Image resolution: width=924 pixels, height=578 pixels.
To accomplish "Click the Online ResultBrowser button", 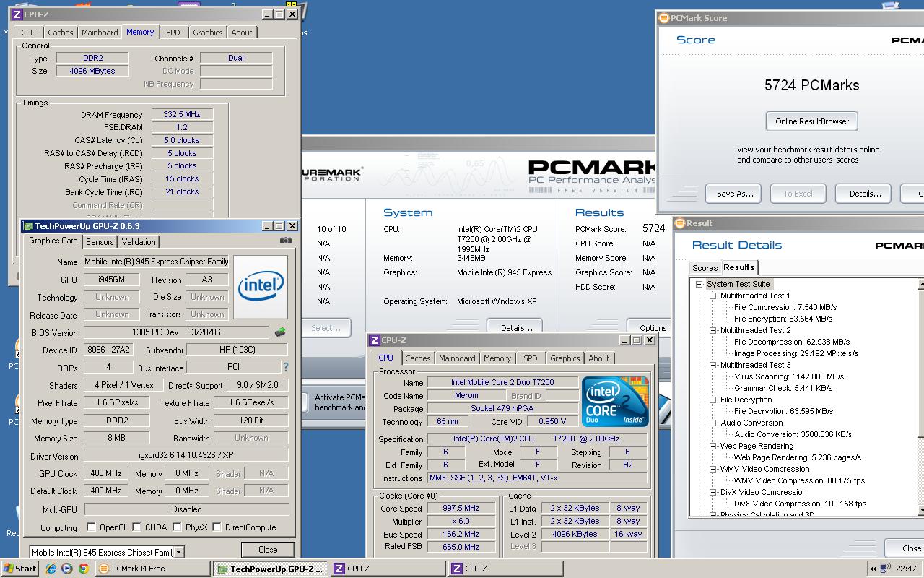I will pyautogui.click(x=812, y=121).
